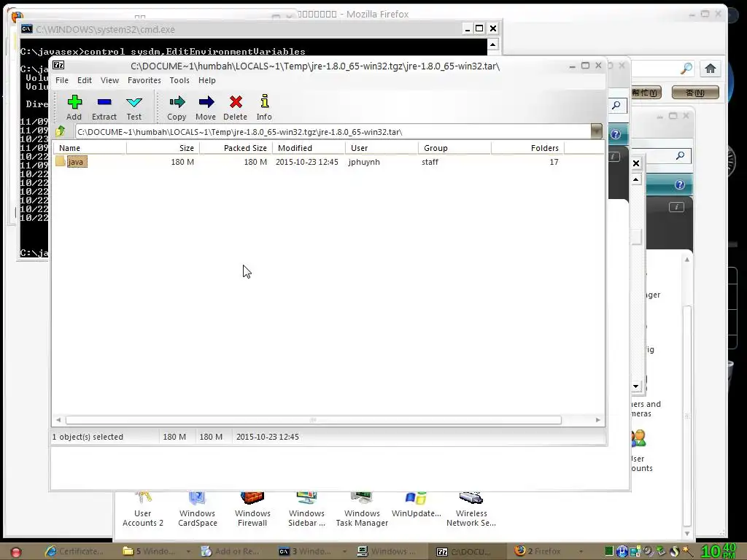Click the horizontal scrollbar right arrow
Viewport: 747px width, 560px height.
(598, 420)
